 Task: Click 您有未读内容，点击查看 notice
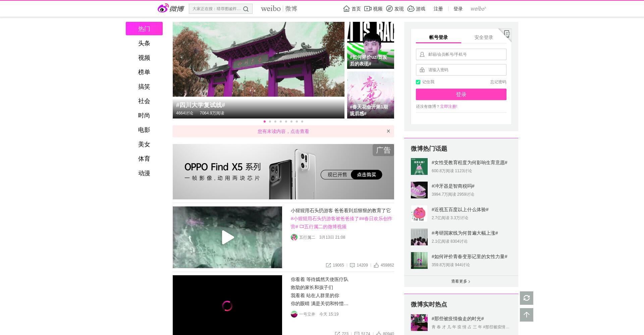(283, 131)
